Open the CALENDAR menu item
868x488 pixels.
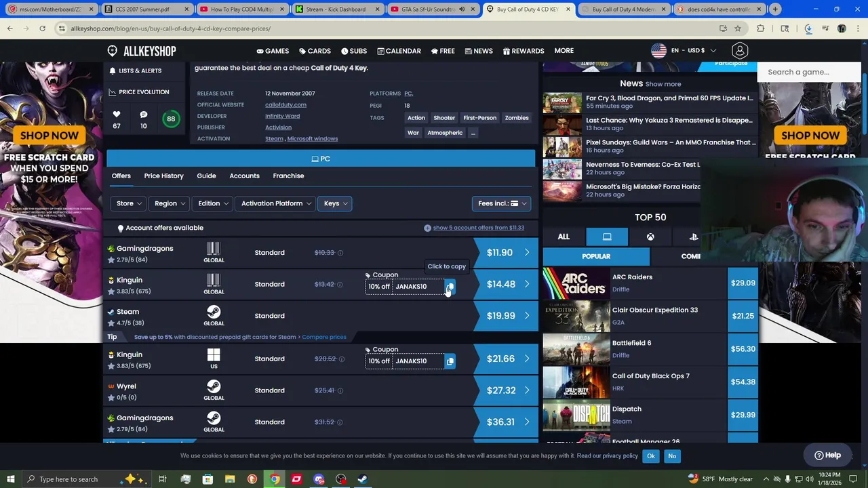[399, 51]
